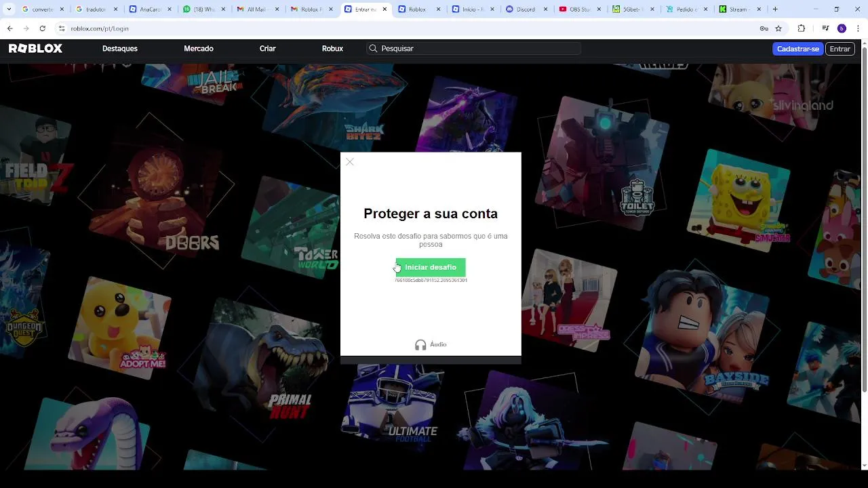Image resolution: width=868 pixels, height=488 pixels.
Task: Switch to the Stream tab
Action: [737, 9]
